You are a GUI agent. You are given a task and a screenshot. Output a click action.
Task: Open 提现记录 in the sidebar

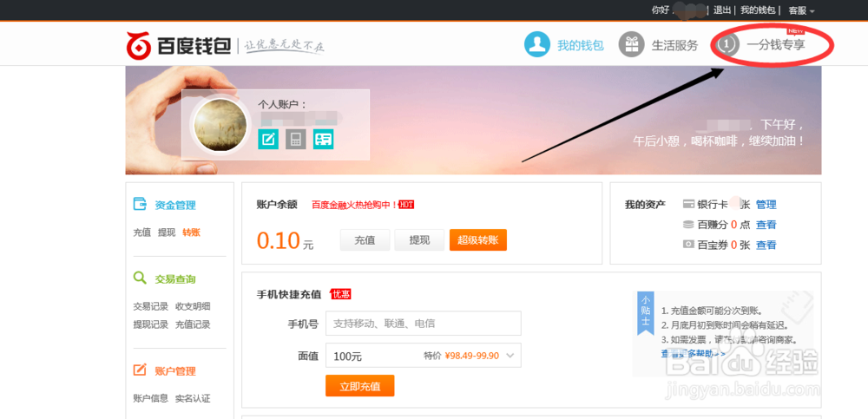point(150,324)
